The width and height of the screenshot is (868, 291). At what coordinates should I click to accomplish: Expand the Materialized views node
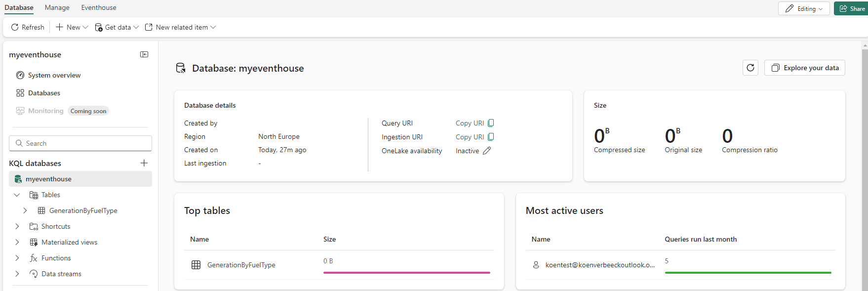pyautogui.click(x=17, y=242)
